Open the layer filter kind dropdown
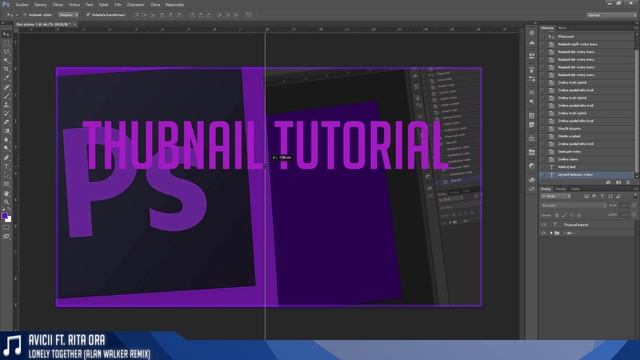 click(556, 196)
